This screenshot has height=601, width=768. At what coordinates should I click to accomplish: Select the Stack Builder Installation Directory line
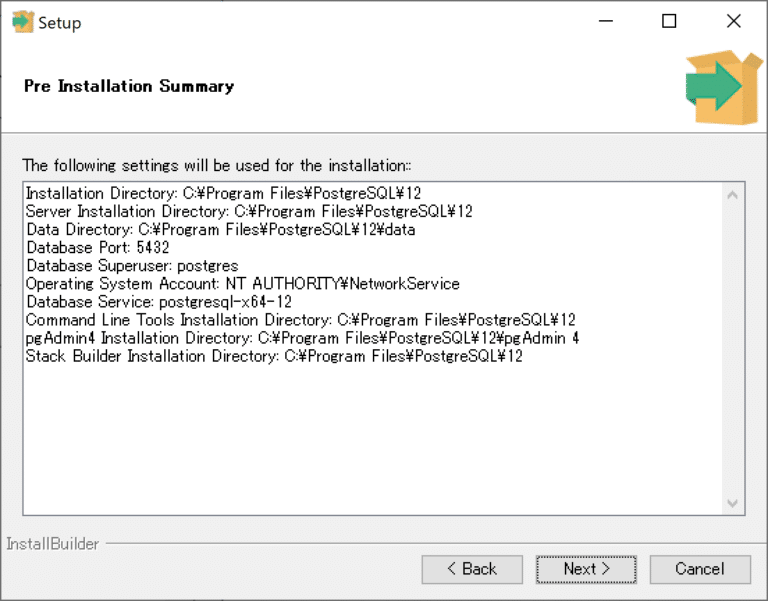pyautogui.click(x=274, y=356)
